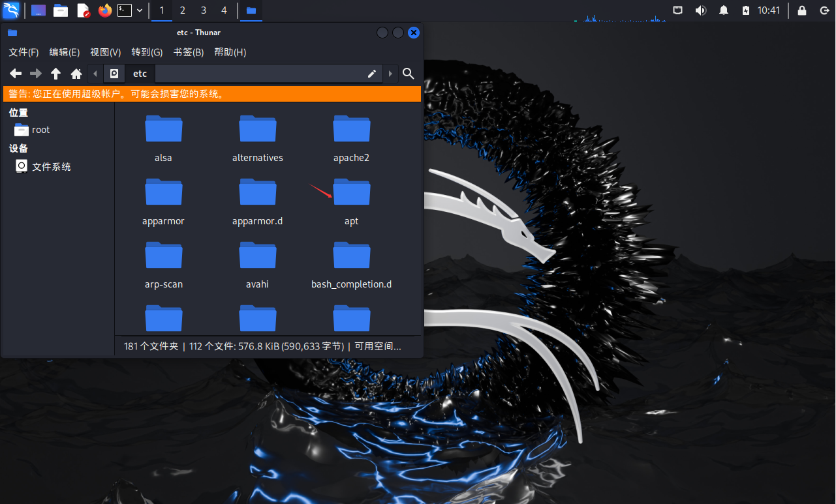
Task: Select the bash_completion.d folder
Action: tap(352, 265)
